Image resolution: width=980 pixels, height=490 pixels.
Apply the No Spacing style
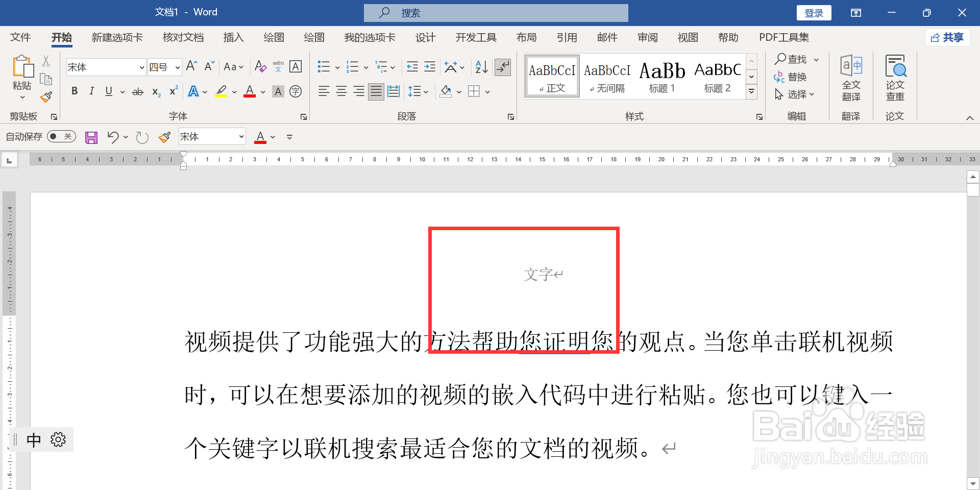(x=607, y=77)
